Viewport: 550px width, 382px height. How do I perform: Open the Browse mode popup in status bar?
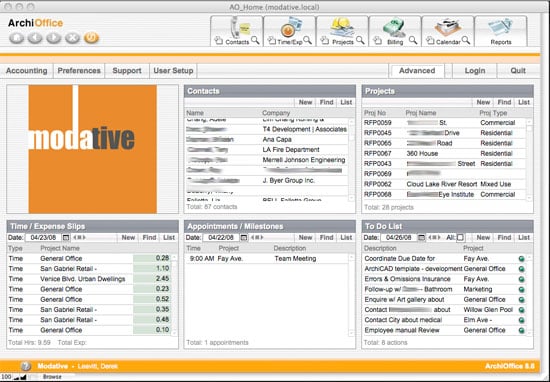point(52,377)
